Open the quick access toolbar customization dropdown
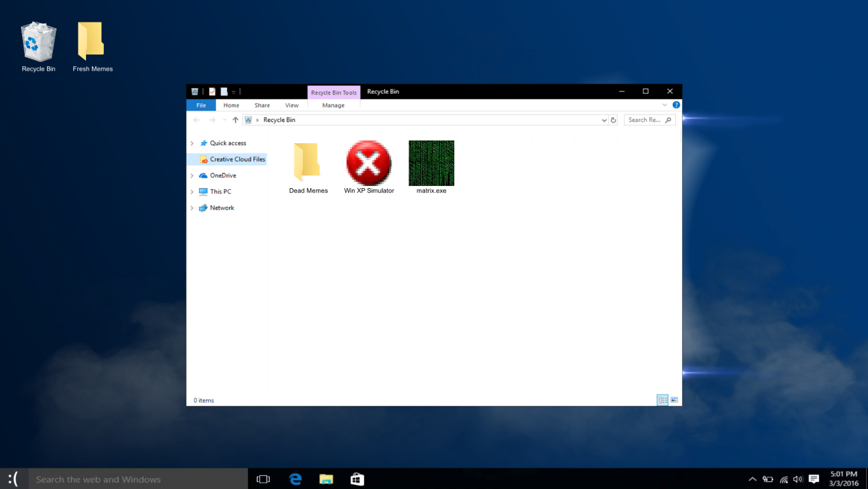The height and width of the screenshot is (489, 868). pos(233,91)
